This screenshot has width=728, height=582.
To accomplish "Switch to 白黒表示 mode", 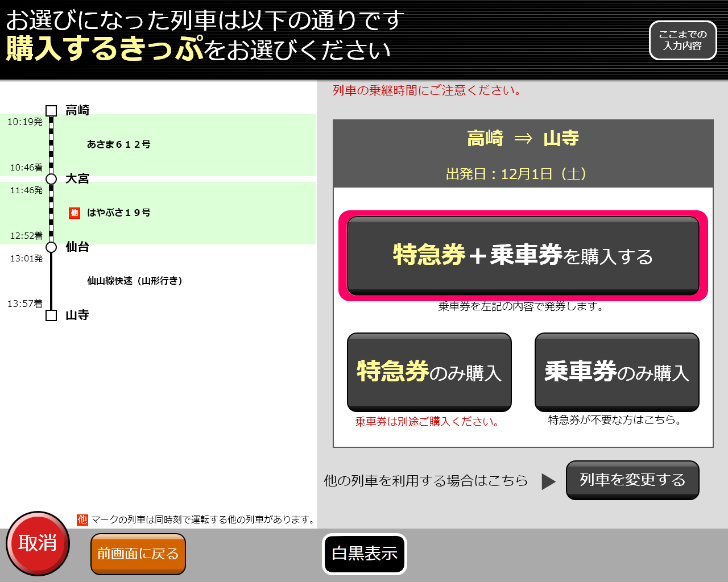I will pos(365,554).
